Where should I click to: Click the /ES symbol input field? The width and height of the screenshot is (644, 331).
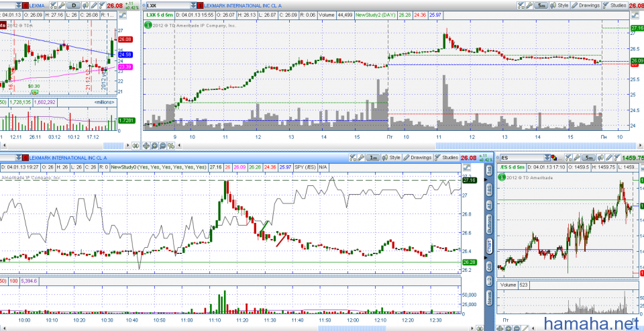coord(522,158)
